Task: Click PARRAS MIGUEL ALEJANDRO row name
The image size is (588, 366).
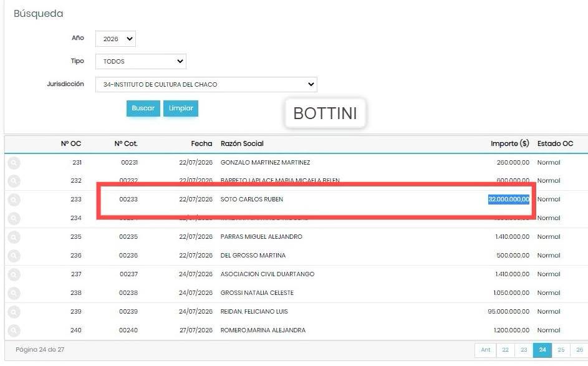Action: pos(261,237)
